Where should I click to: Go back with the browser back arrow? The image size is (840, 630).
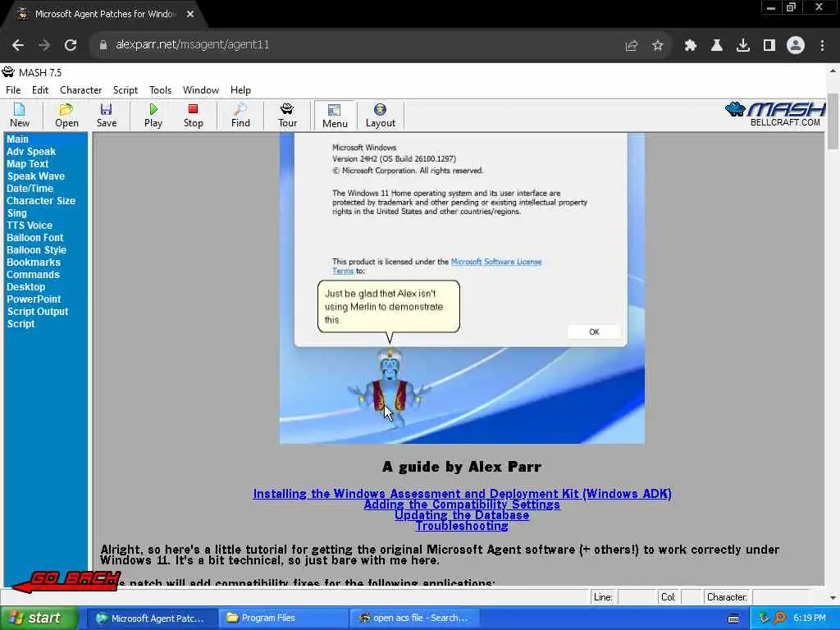pyautogui.click(x=18, y=45)
